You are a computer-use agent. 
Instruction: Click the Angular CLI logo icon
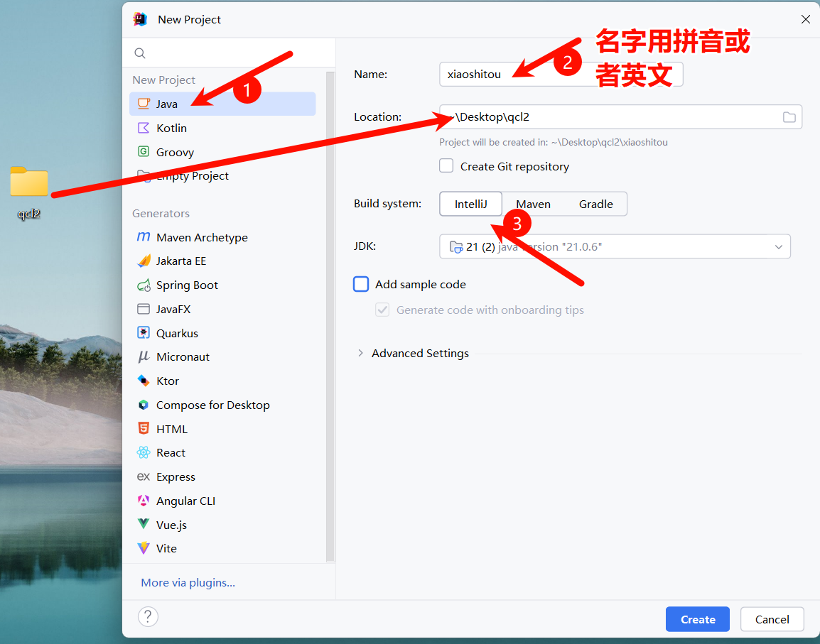click(x=144, y=501)
